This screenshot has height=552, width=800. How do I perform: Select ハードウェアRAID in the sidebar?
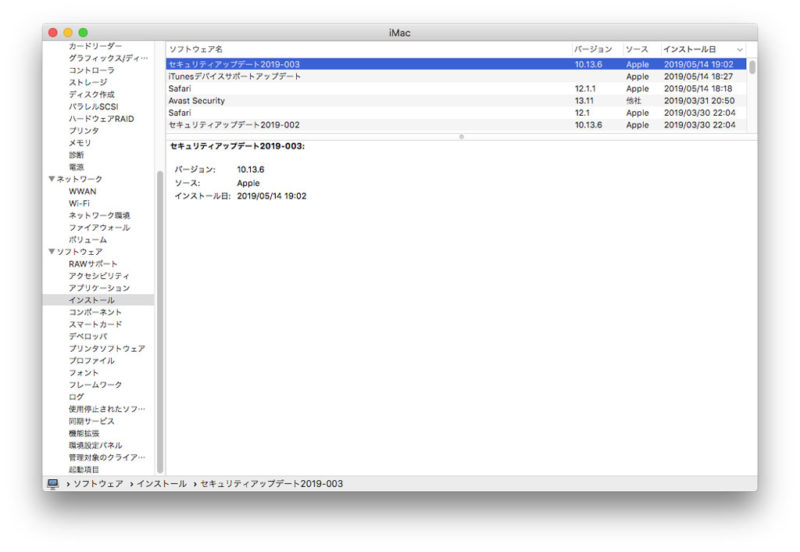pos(102,119)
